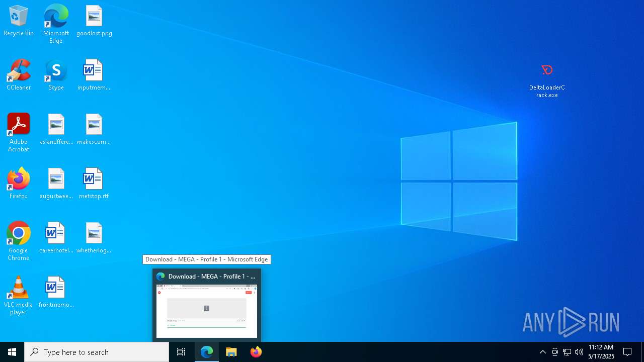Open the Windows Start menu
The width and height of the screenshot is (644, 362).
pyautogui.click(x=12, y=352)
